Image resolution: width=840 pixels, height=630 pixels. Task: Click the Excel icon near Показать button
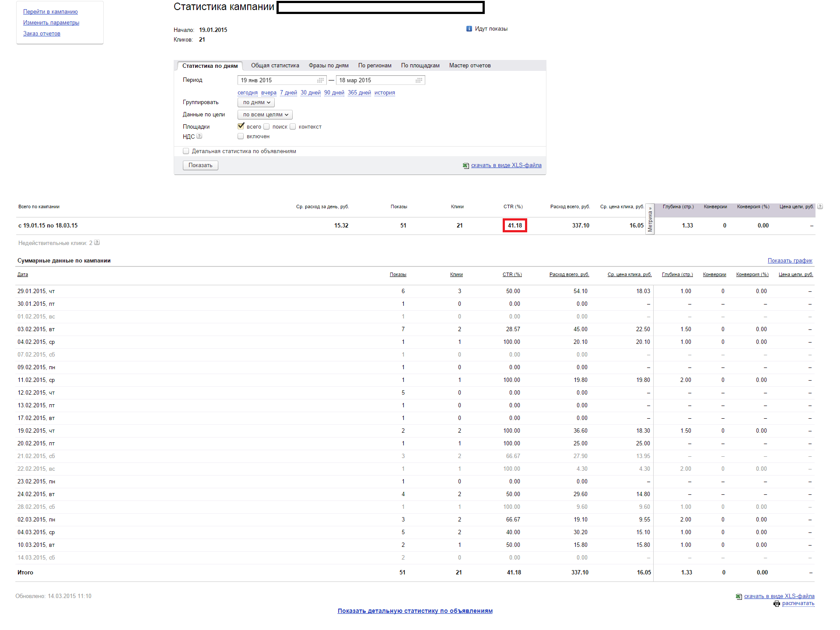click(x=466, y=165)
